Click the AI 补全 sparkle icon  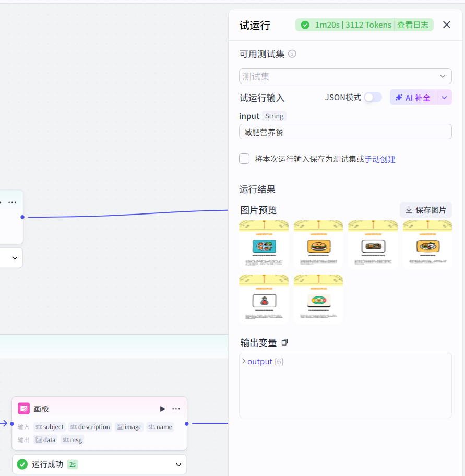click(x=399, y=97)
